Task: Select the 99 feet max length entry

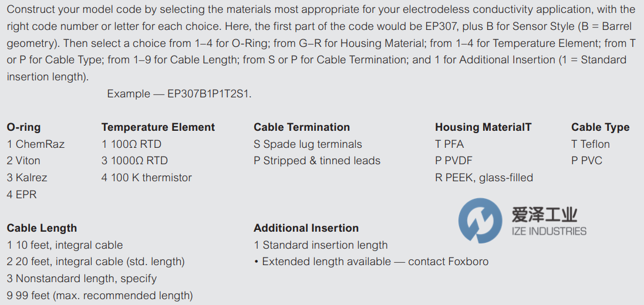Action: 100,295
